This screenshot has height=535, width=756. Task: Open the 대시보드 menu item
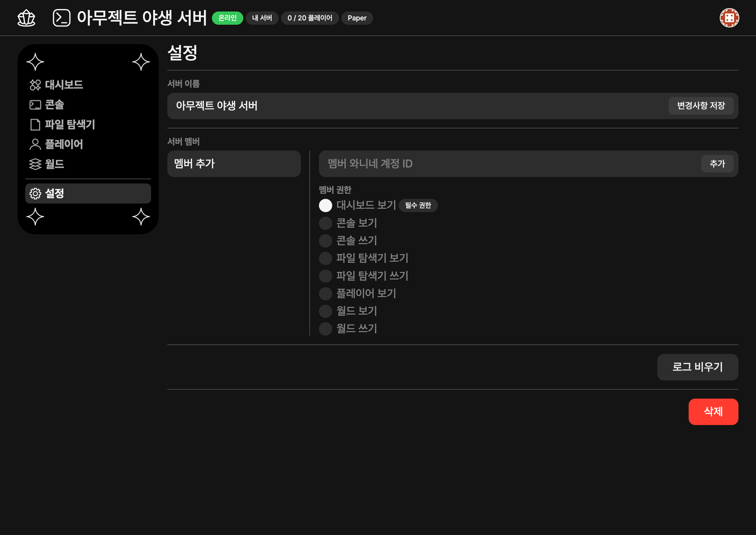[x=64, y=85]
